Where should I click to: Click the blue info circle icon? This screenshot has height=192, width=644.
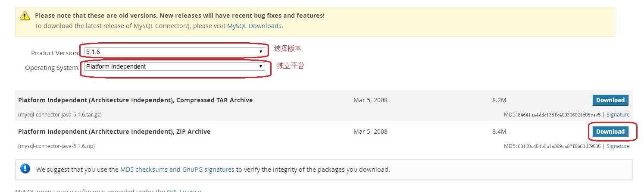(25, 169)
